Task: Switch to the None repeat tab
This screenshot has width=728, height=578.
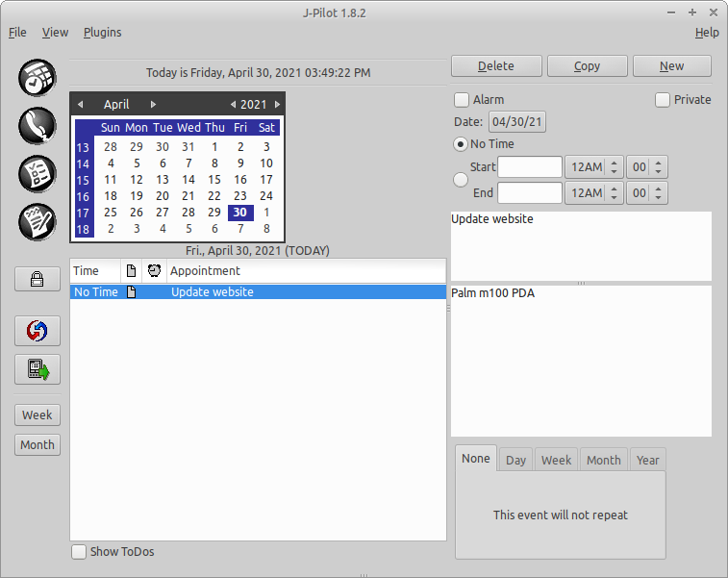Action: coord(476,459)
